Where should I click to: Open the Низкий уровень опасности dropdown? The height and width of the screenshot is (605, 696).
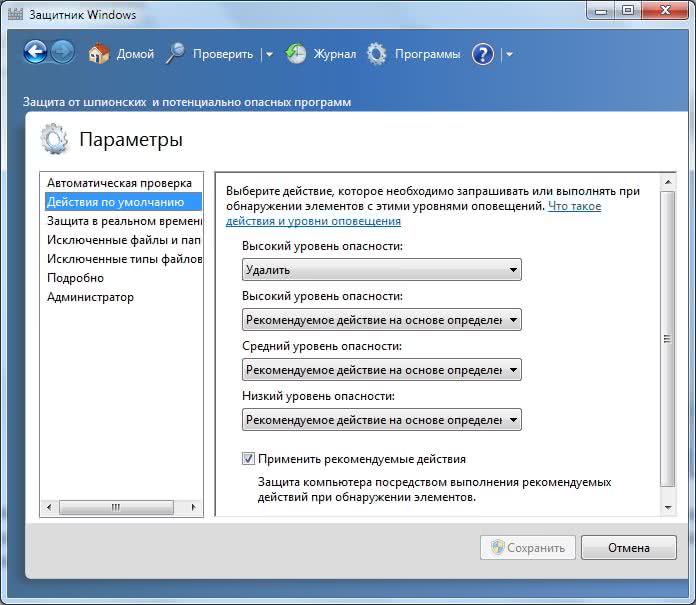(382, 420)
